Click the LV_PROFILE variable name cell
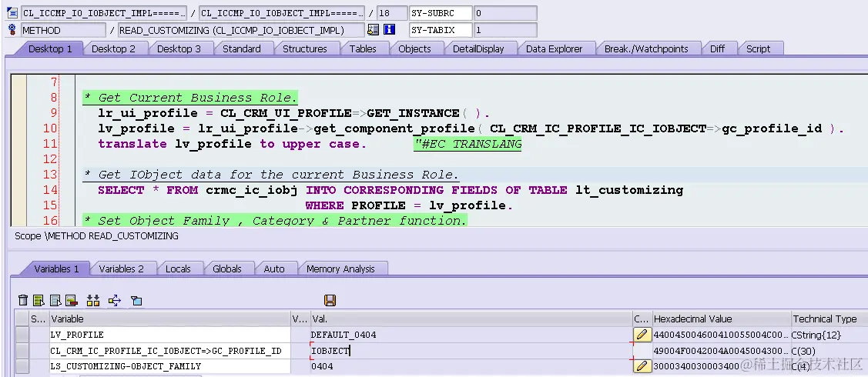868x377 pixels. tap(170, 335)
